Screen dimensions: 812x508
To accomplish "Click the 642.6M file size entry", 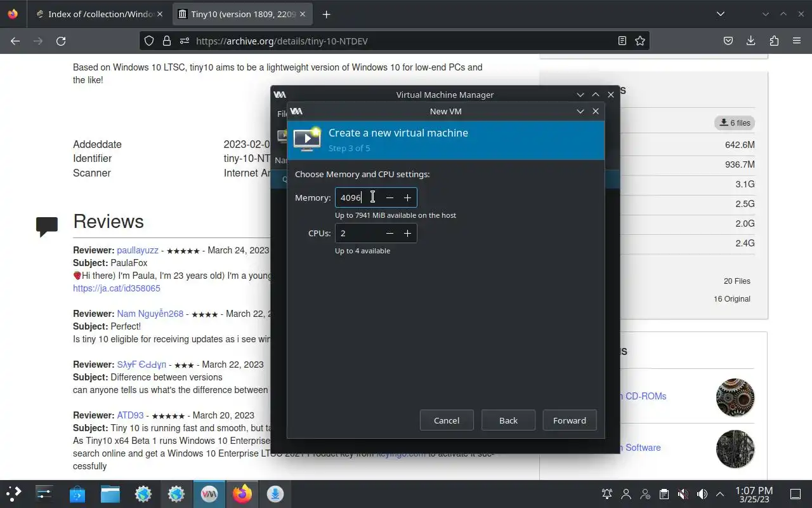I will pos(740,145).
